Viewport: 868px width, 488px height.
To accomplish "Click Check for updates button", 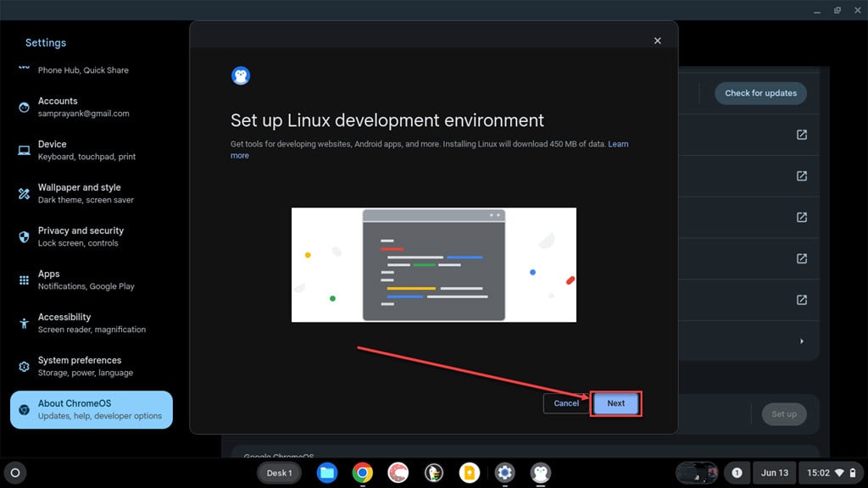I will pyautogui.click(x=760, y=93).
